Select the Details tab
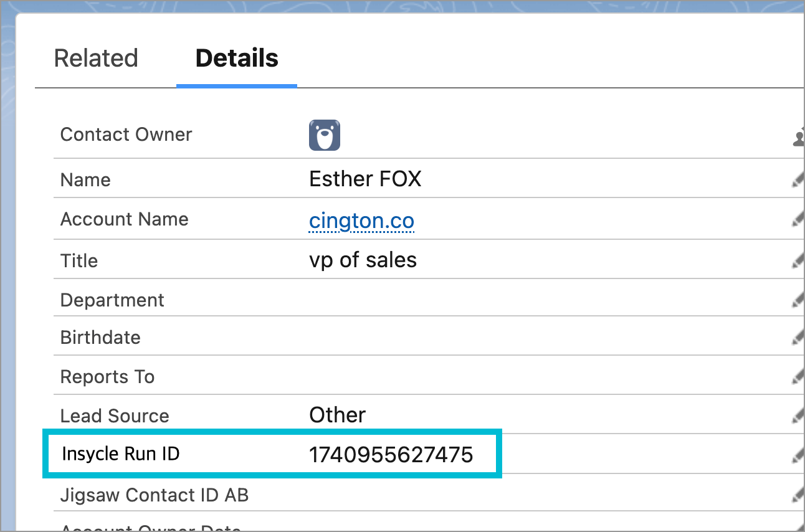 pyautogui.click(x=237, y=58)
